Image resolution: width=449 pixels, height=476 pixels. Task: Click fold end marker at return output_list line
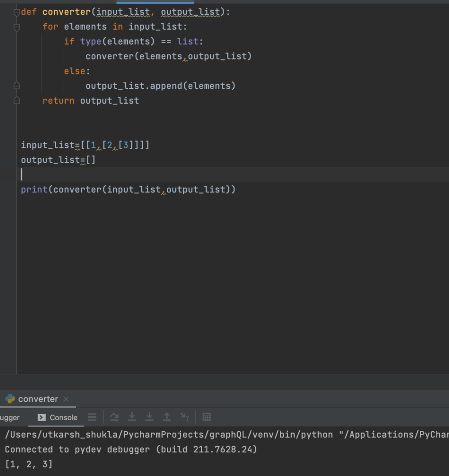click(17, 101)
